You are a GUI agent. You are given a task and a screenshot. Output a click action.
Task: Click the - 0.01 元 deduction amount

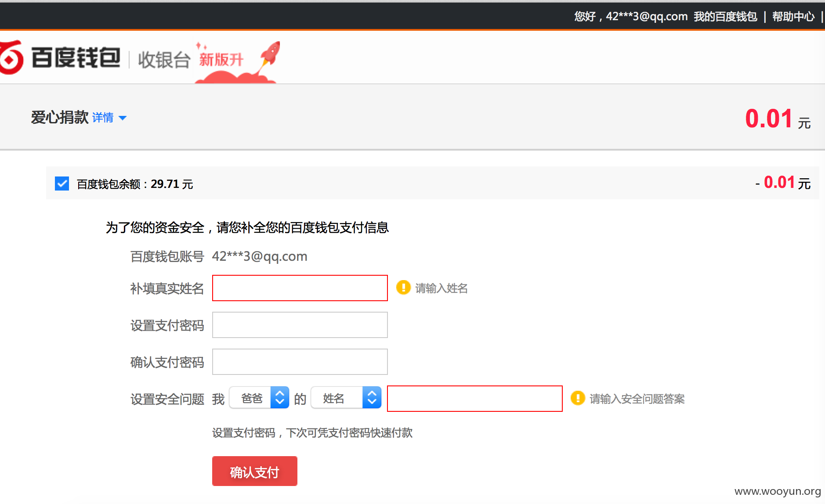783,183
